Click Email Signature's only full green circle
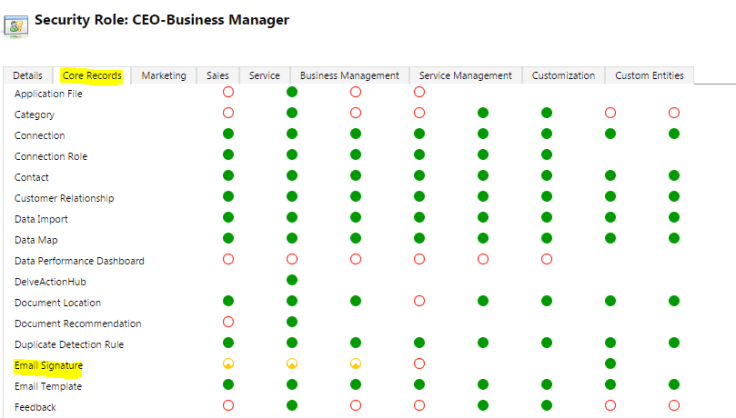The height and width of the screenshot is (418, 736). click(x=610, y=364)
